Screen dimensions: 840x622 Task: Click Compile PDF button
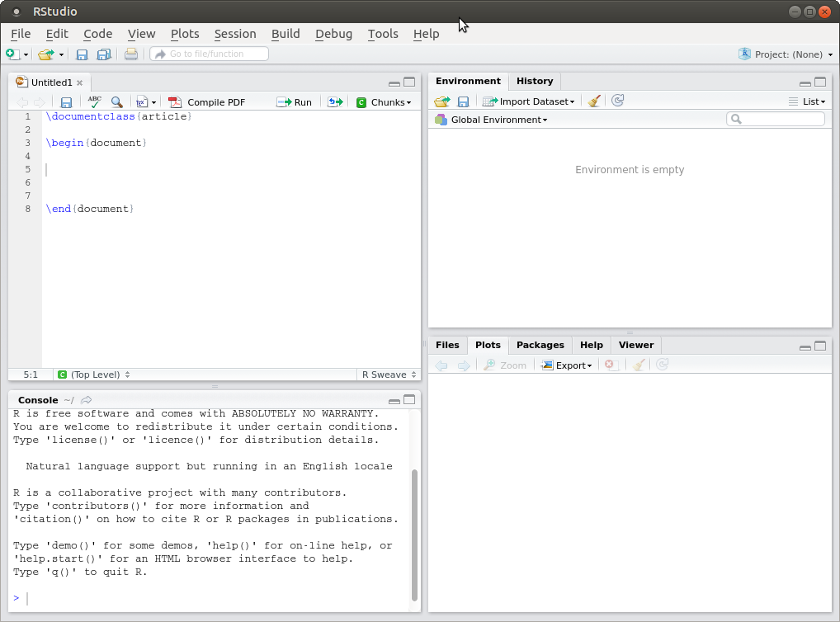207,102
